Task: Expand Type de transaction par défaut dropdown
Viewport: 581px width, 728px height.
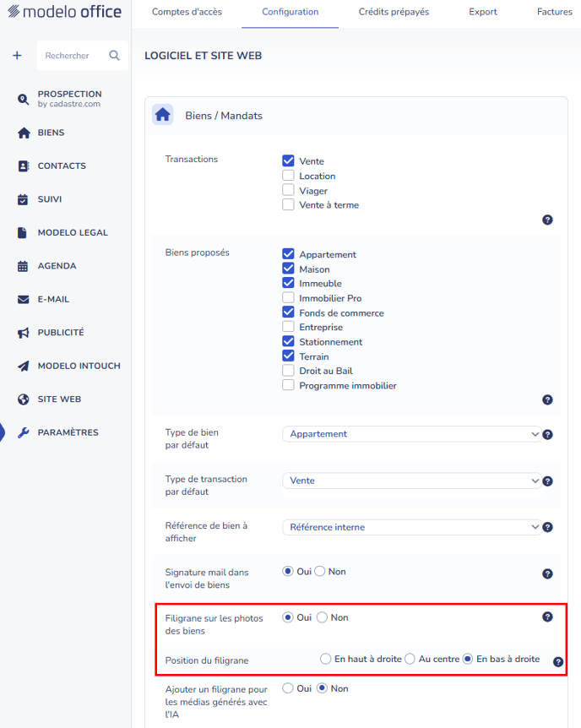Action: (411, 481)
